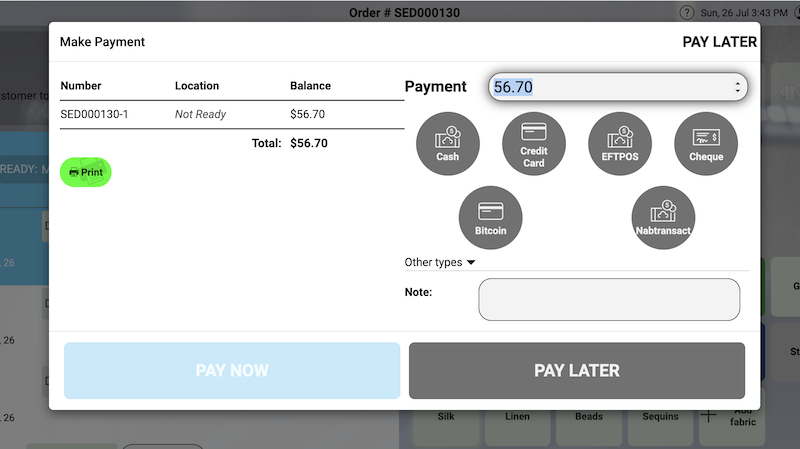This screenshot has height=449, width=800.
Task: Click the $56.70 total amount
Action: (309, 143)
